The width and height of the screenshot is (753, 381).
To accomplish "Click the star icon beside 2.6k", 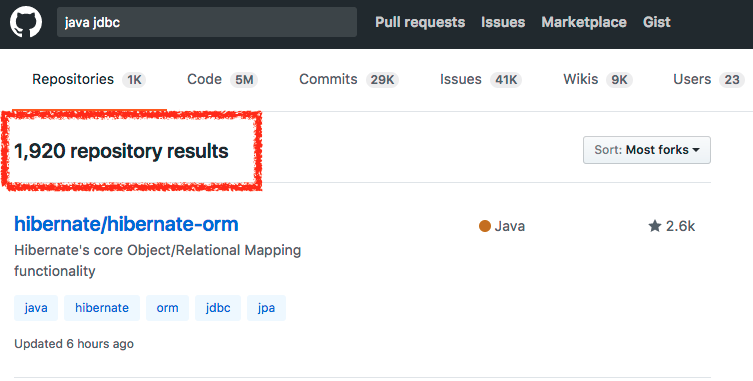I will (x=655, y=226).
